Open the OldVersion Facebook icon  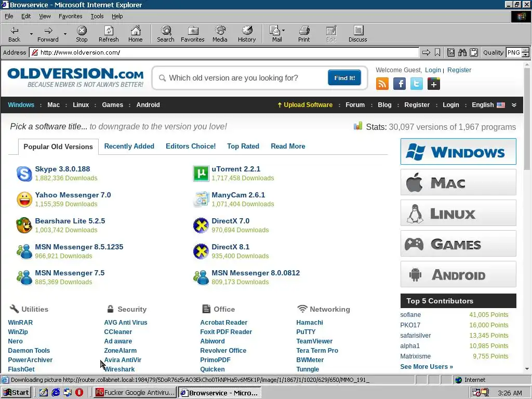400,84
